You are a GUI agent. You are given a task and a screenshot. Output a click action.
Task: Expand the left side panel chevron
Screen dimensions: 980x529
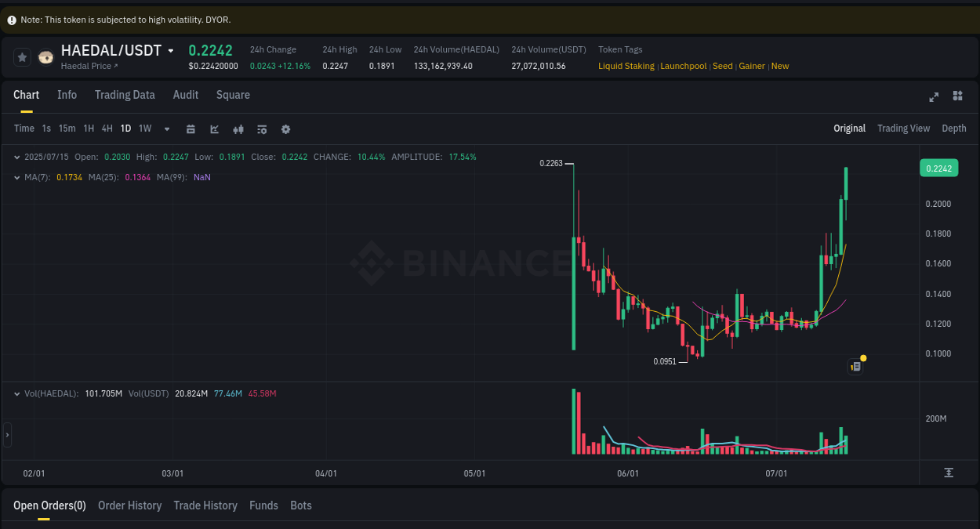5,435
